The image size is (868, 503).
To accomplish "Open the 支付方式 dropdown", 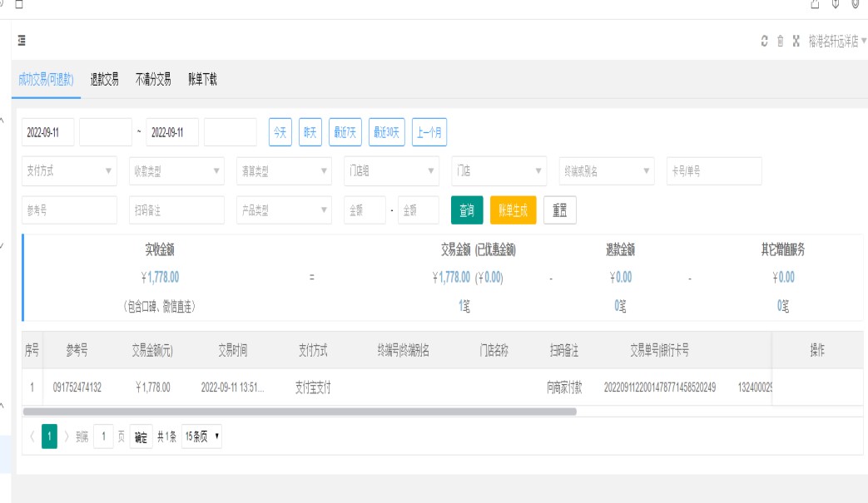I will 70,171.
